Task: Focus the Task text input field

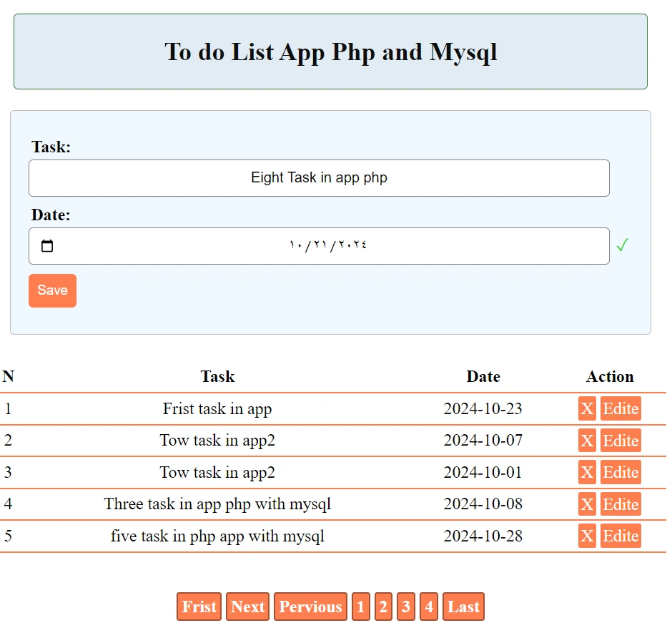Action: coord(319,178)
